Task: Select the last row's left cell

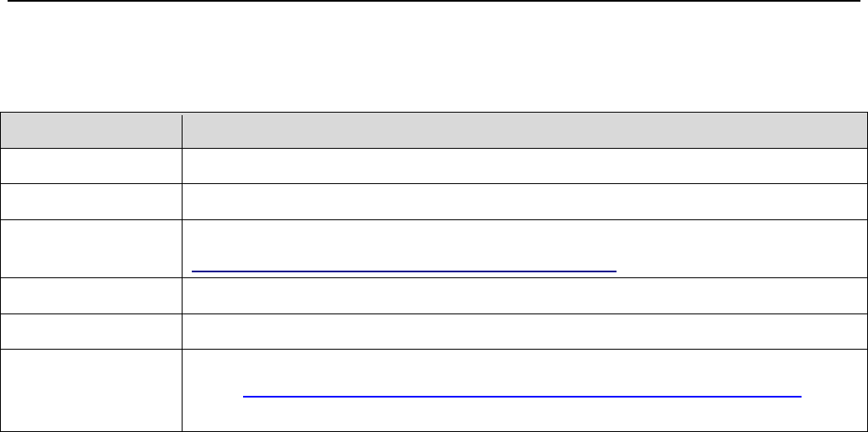Action: coord(91,390)
